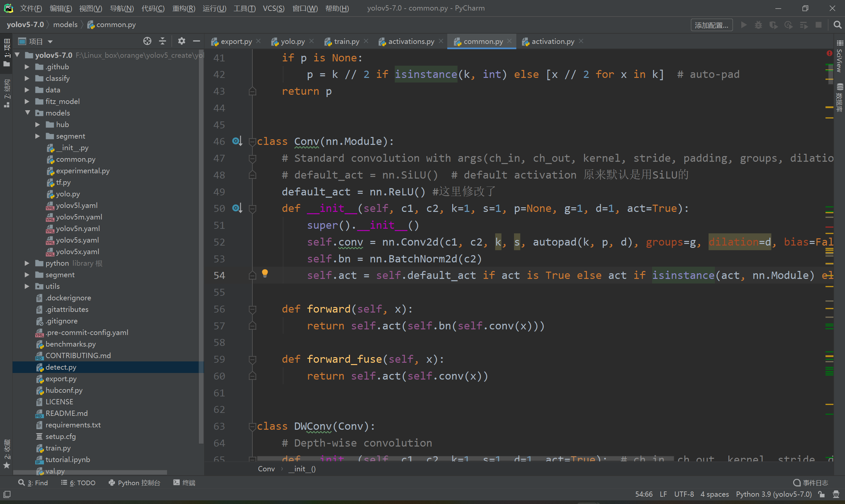Image resolution: width=845 pixels, height=504 pixels.
Task: Open the project view dropdown
Action: [50, 42]
